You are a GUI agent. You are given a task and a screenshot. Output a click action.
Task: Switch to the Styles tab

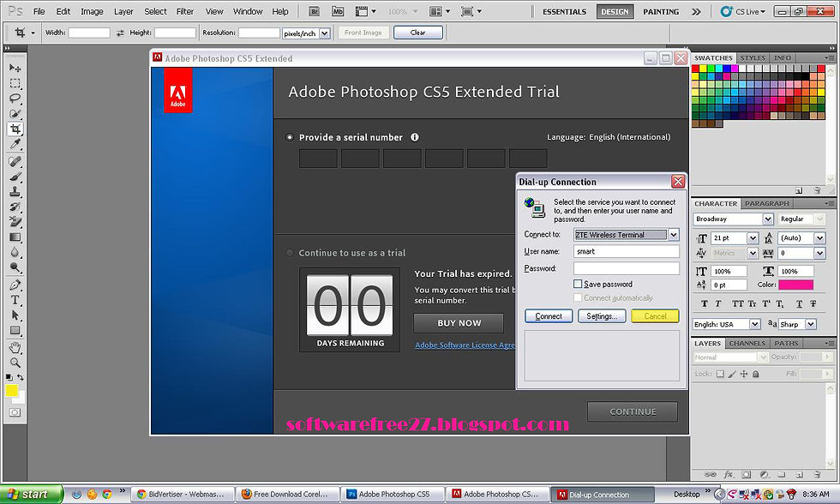[x=753, y=57]
